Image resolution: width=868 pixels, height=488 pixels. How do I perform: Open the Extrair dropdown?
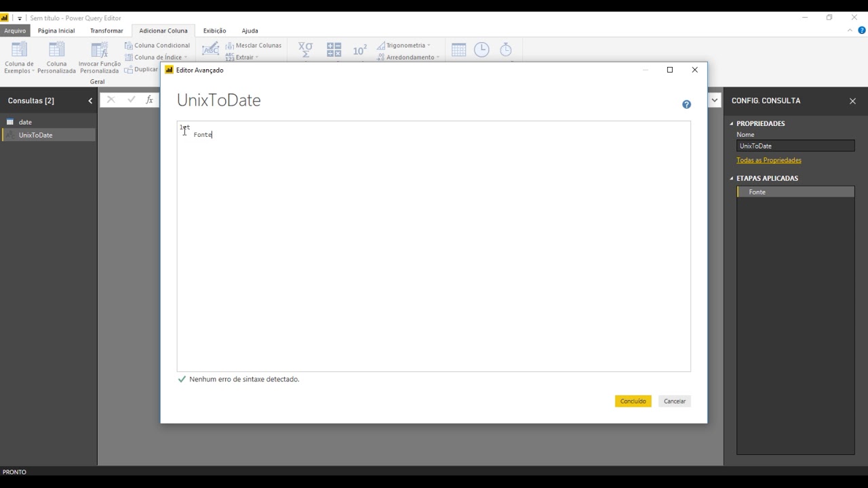click(x=243, y=58)
